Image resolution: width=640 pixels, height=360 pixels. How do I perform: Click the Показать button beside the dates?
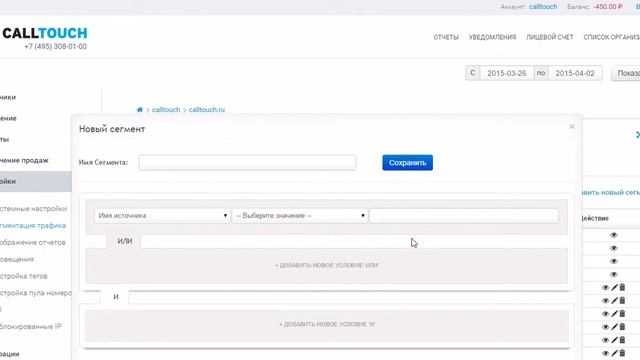[626, 73]
